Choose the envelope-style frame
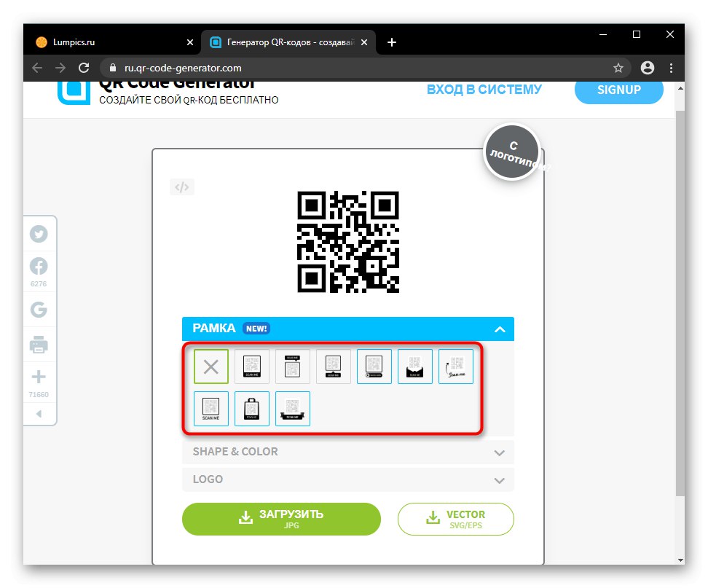Viewport: 708px width, 588px height. [415, 366]
